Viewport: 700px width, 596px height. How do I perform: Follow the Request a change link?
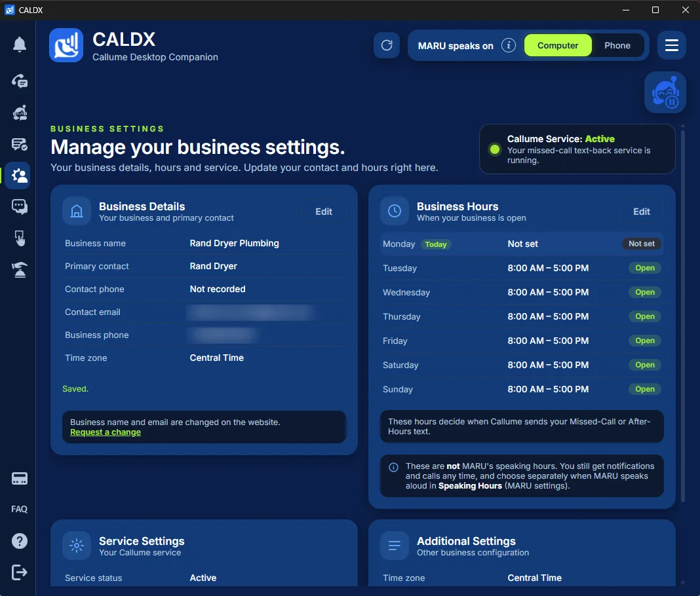pos(106,432)
